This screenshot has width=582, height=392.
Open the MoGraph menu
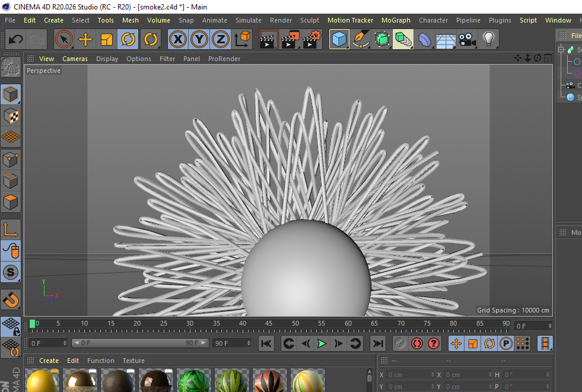pos(396,20)
